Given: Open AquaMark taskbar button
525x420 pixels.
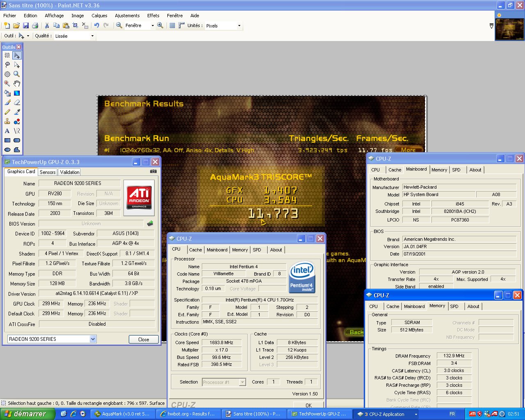Looking at the screenshot, I should click(123, 414).
